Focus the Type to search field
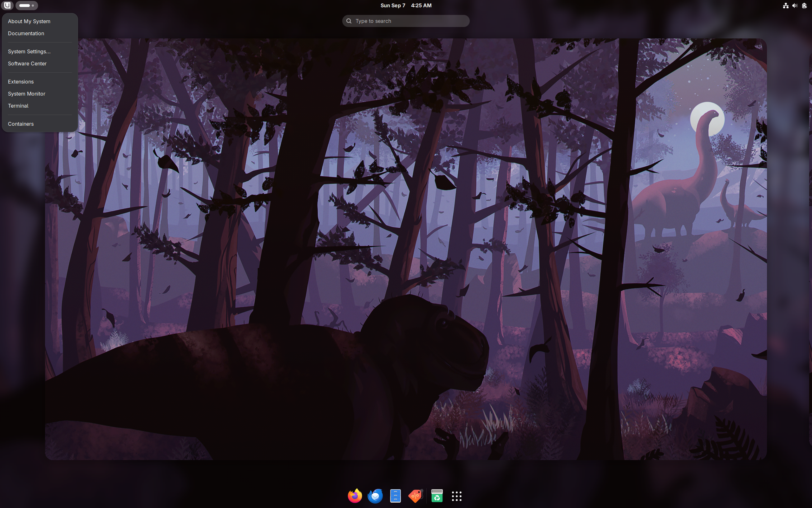 tap(406, 21)
